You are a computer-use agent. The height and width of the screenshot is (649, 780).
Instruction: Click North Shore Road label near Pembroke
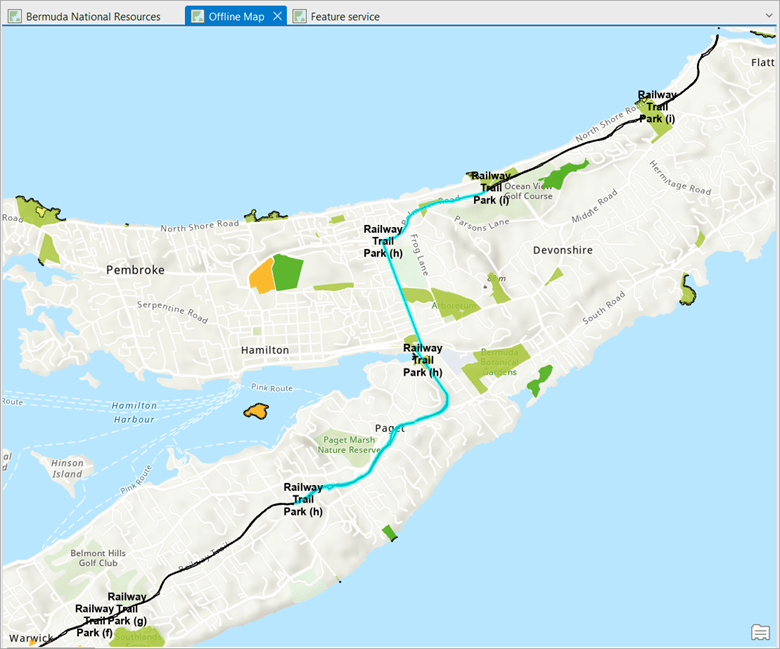[x=199, y=226]
